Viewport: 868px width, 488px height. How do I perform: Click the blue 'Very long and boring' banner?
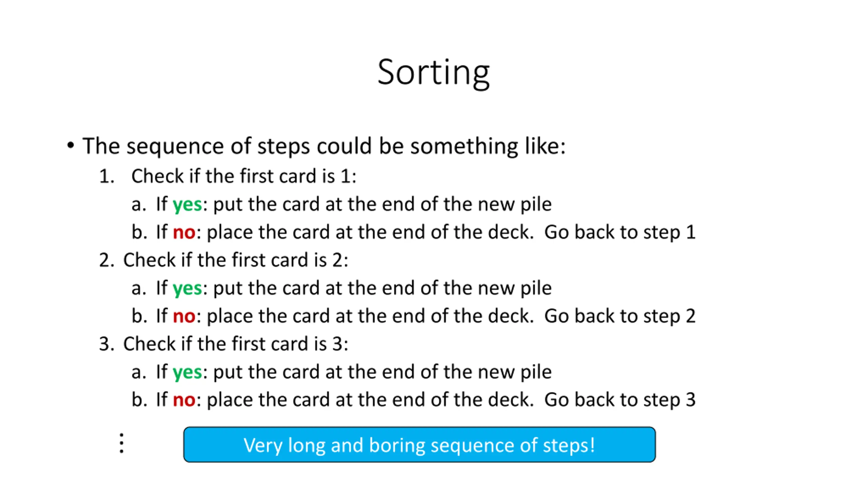pyautogui.click(x=419, y=444)
